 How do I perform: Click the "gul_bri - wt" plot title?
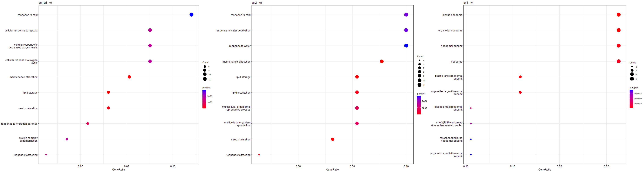[x=45, y=3]
